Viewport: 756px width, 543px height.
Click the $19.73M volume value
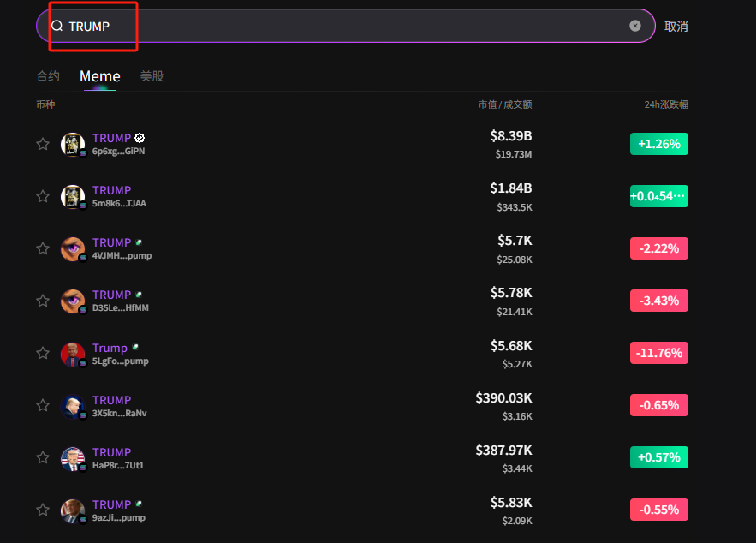point(514,154)
